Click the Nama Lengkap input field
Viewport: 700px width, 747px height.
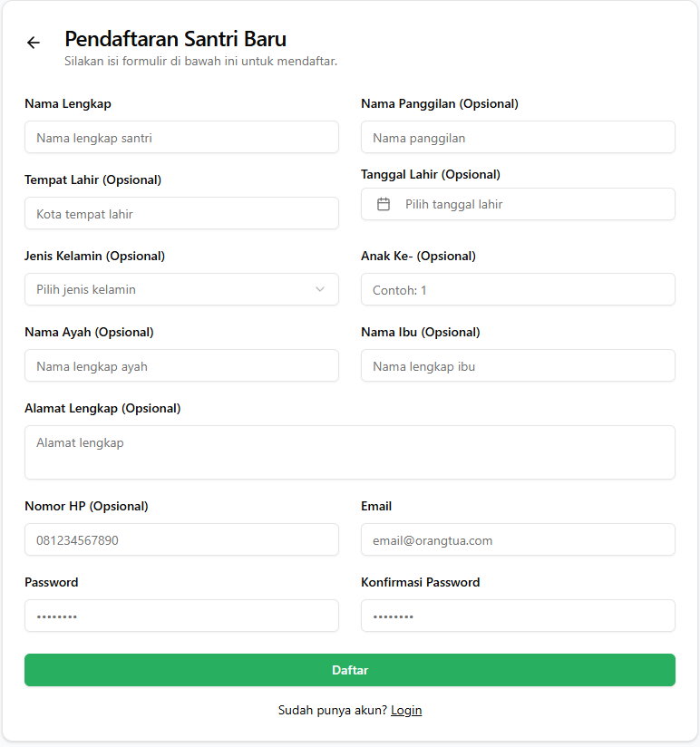(x=181, y=137)
